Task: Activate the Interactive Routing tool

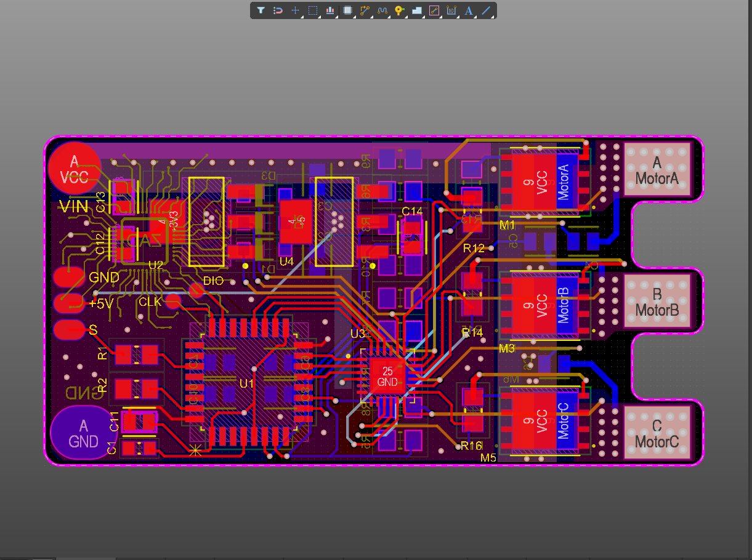Action: pyautogui.click(x=365, y=10)
